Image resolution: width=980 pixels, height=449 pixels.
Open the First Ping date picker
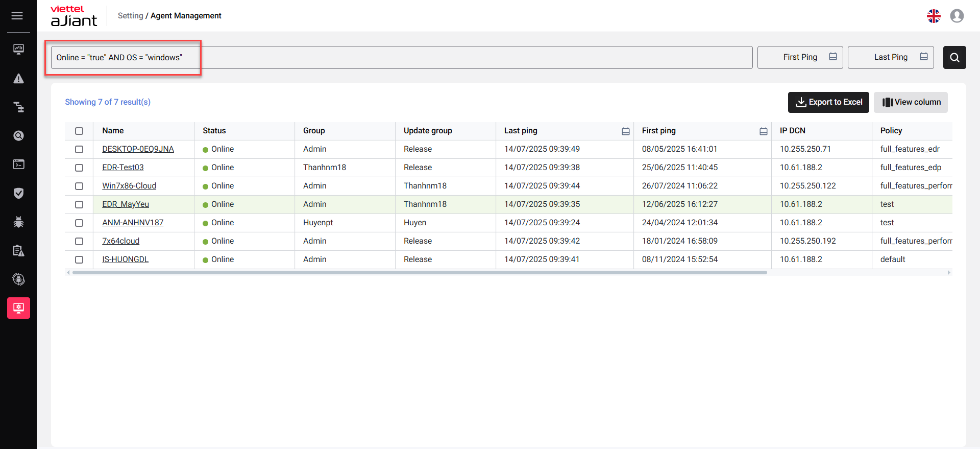(799, 57)
